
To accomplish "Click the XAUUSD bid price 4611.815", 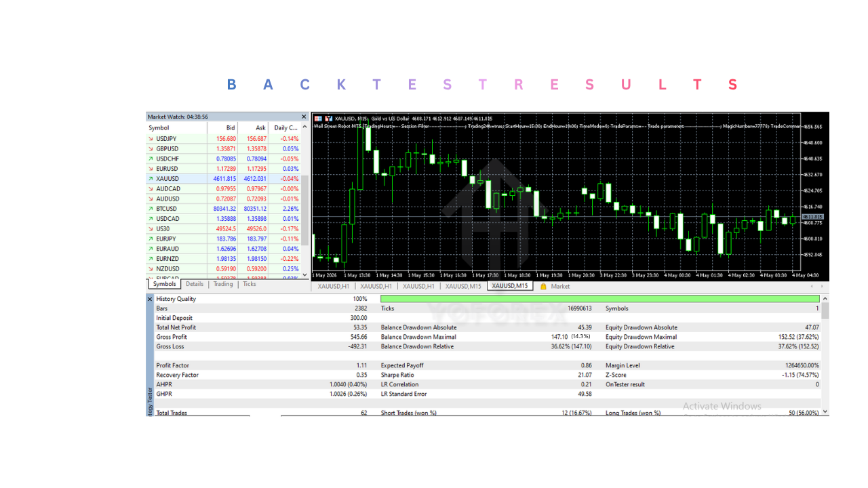I will click(x=224, y=179).
